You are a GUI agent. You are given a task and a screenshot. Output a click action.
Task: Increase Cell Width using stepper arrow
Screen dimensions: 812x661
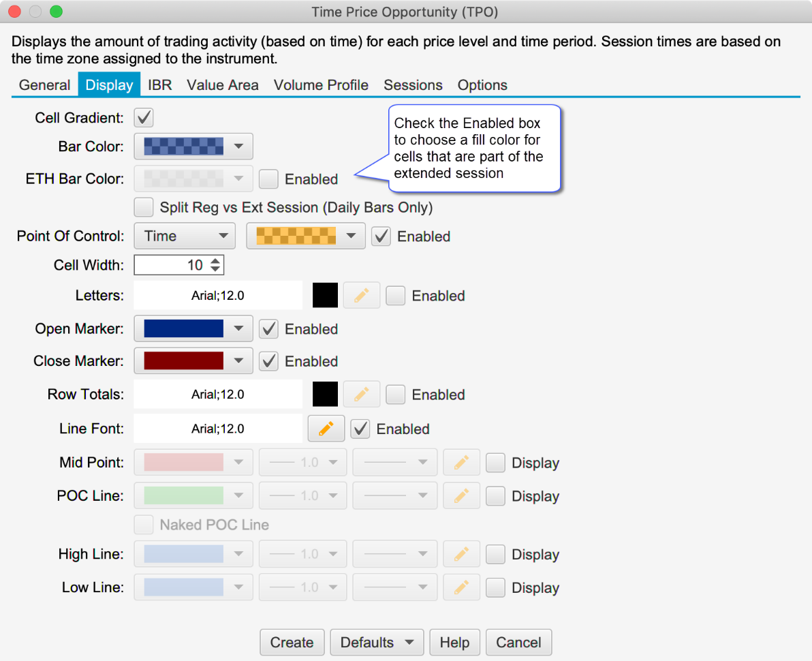[x=215, y=261]
